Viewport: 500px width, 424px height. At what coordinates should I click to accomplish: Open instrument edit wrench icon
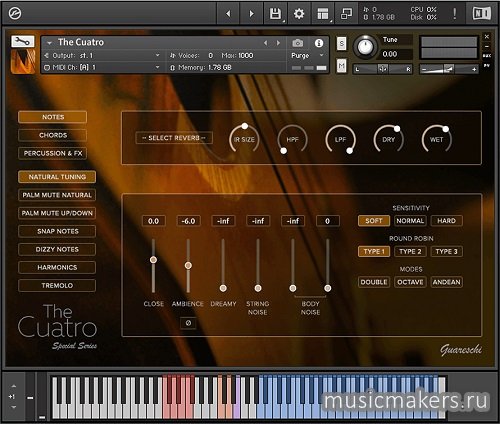(x=23, y=41)
